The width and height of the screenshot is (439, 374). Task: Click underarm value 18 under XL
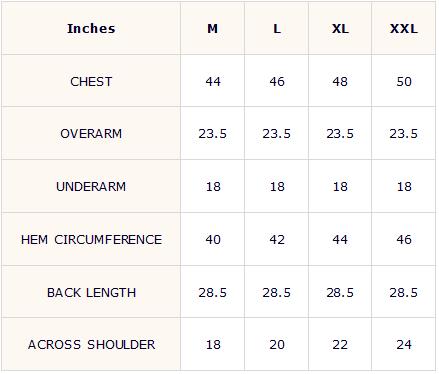[340, 187]
